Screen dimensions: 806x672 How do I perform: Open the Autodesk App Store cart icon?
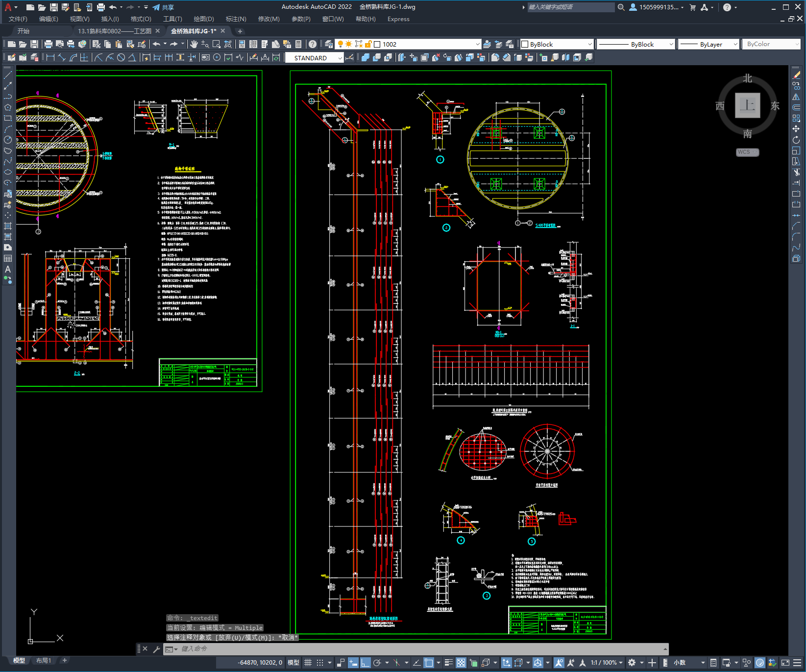pyautogui.click(x=692, y=7)
